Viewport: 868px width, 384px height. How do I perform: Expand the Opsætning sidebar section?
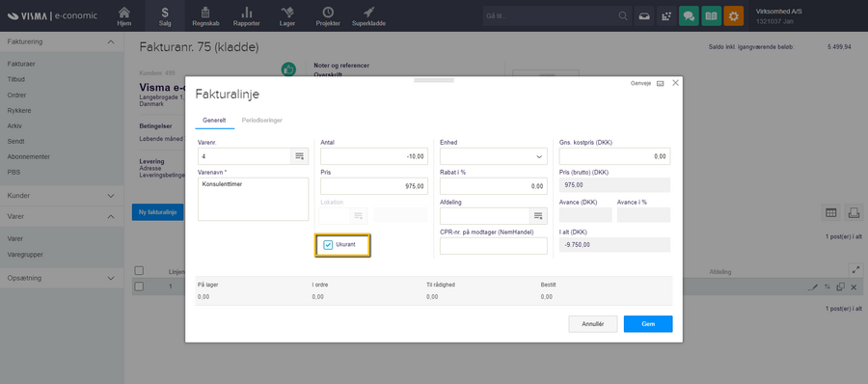point(61,278)
